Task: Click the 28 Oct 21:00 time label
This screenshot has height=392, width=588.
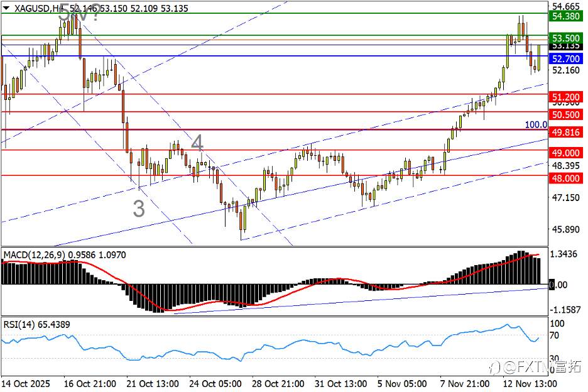Action: click(x=278, y=384)
